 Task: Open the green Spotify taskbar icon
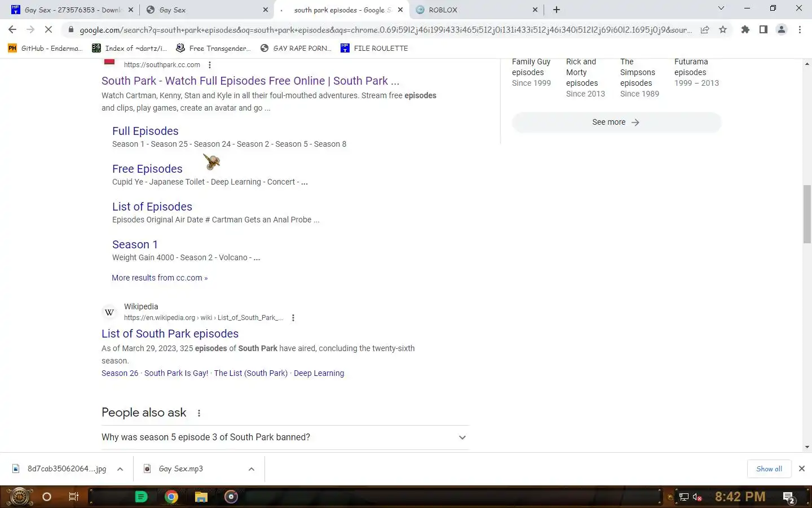142,497
